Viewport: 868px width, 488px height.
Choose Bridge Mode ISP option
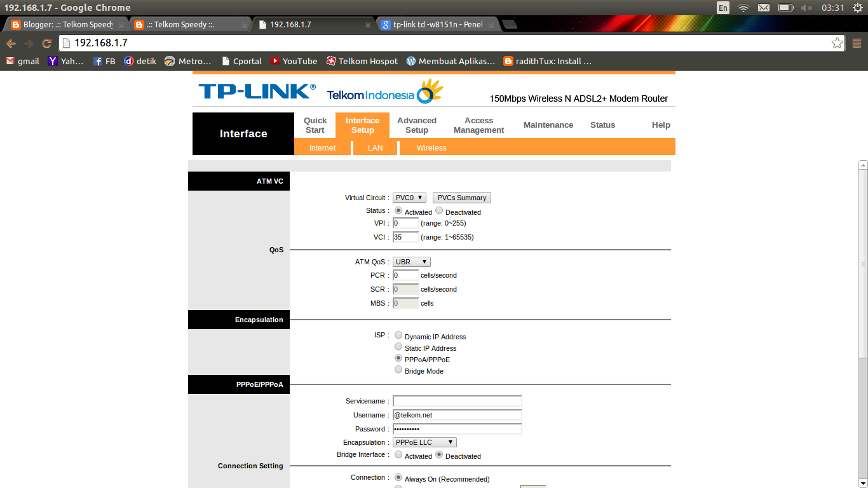398,370
